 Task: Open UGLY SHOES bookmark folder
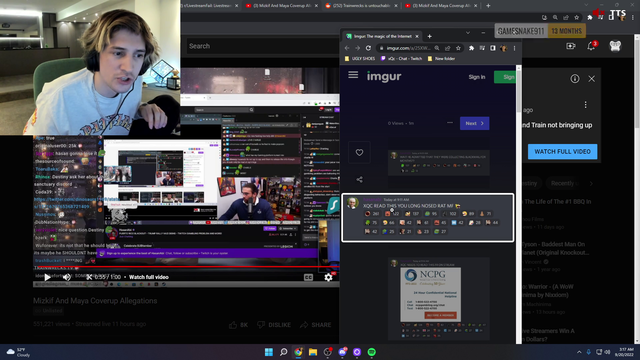pos(360,58)
